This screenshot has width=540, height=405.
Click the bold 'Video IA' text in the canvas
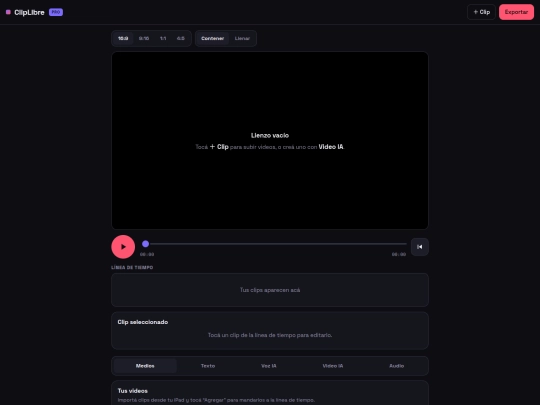point(331,147)
